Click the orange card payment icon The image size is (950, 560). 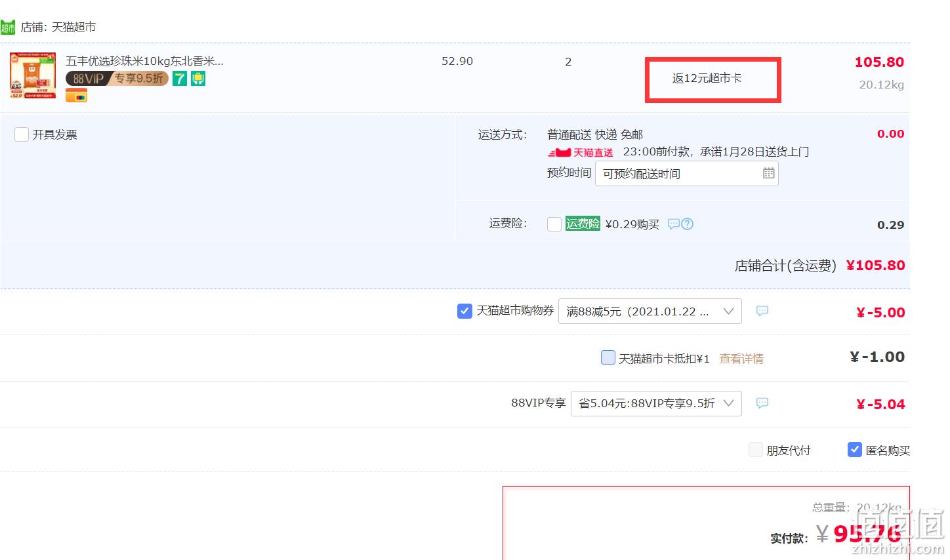[x=76, y=96]
